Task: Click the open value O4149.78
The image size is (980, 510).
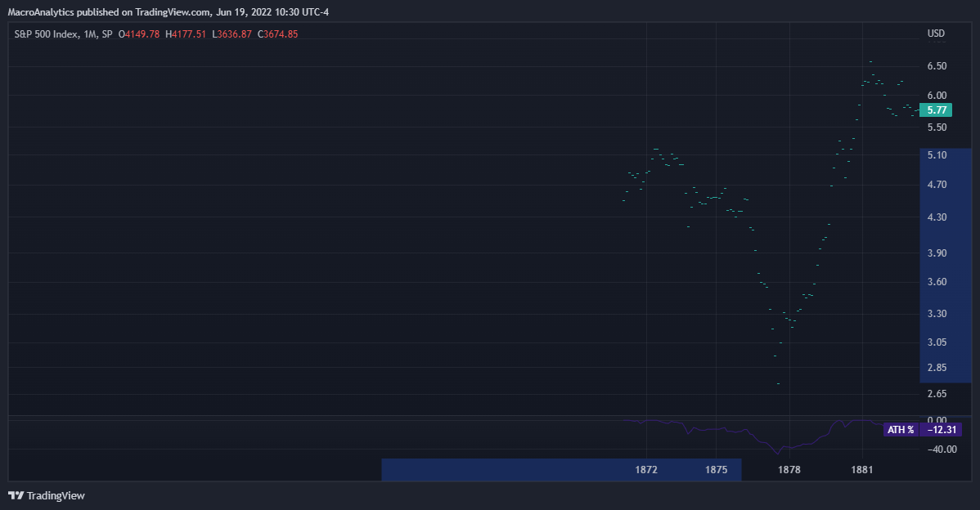Action: 139,34
